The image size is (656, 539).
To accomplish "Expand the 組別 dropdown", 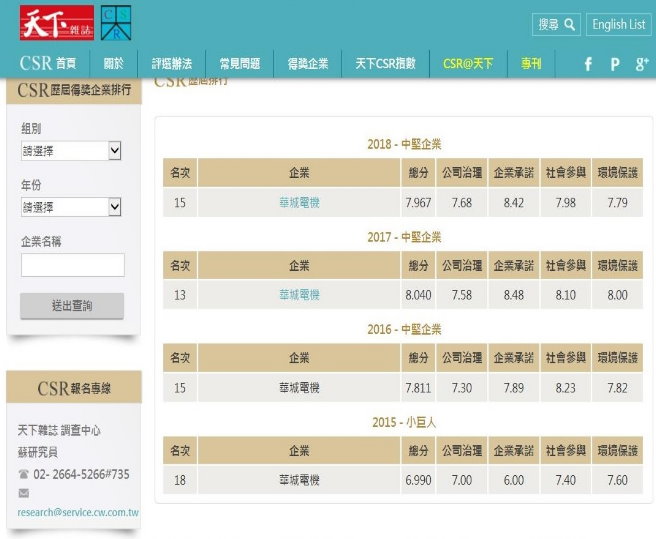I will pos(71,151).
